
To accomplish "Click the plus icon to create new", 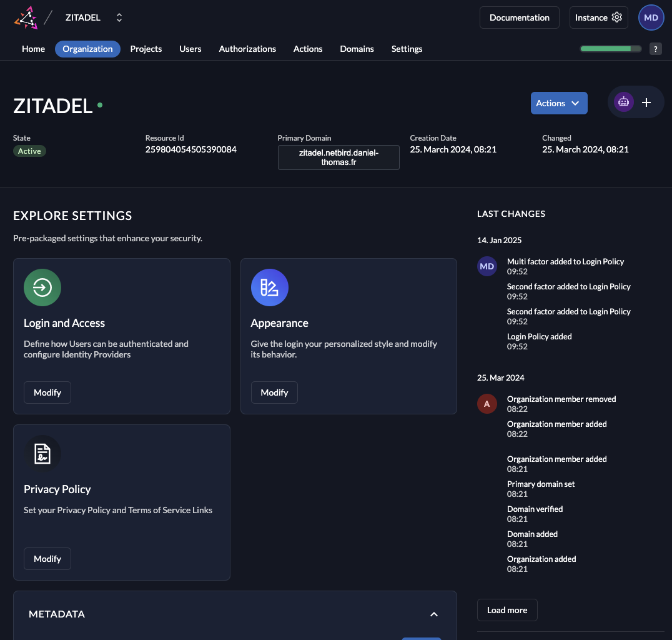I will pyautogui.click(x=646, y=102).
